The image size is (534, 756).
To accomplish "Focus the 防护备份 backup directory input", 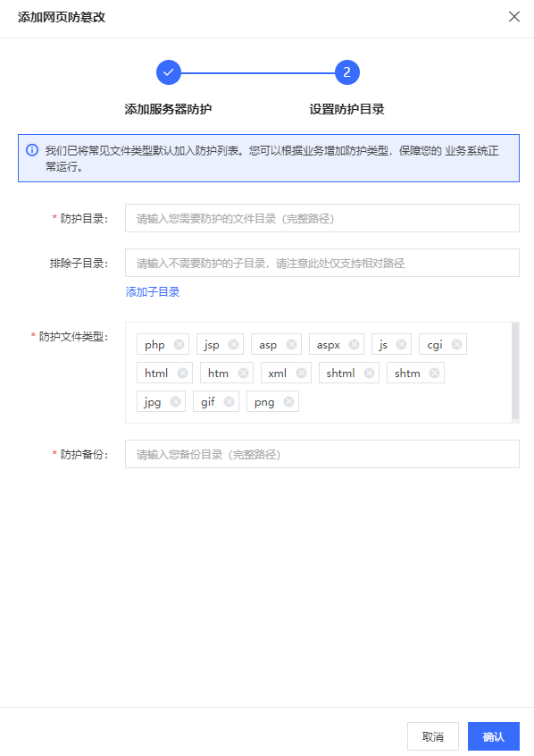I will click(322, 454).
